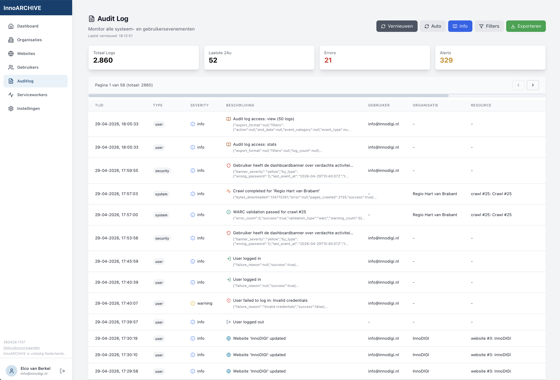Click the Vernieuwen refresh button
Image resolution: width=560 pixels, height=380 pixels.
click(396, 26)
